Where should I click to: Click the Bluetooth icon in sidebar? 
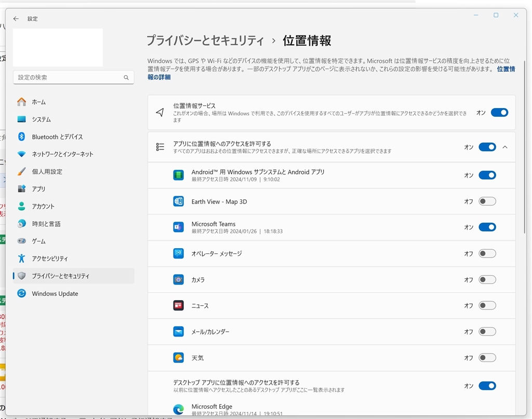click(22, 137)
